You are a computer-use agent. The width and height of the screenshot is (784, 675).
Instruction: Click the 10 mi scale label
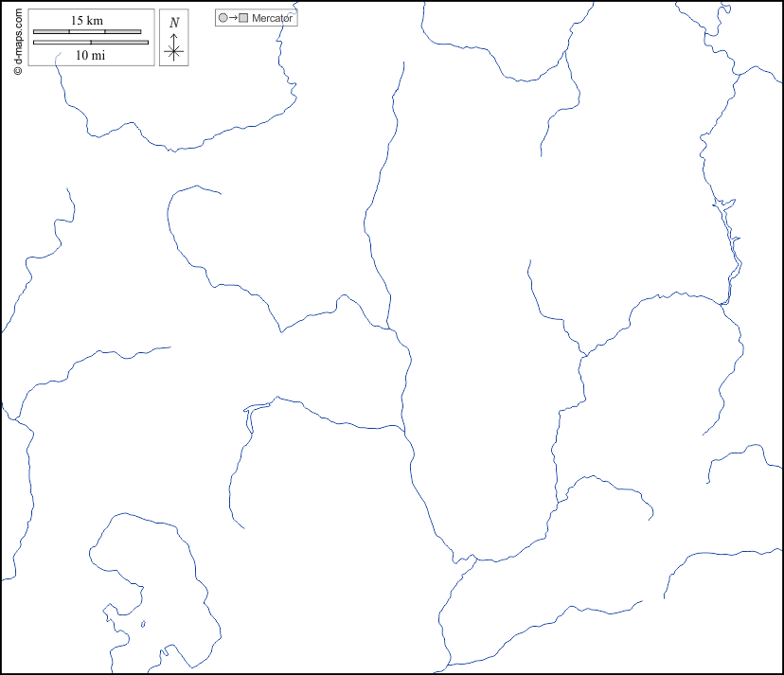click(90, 55)
